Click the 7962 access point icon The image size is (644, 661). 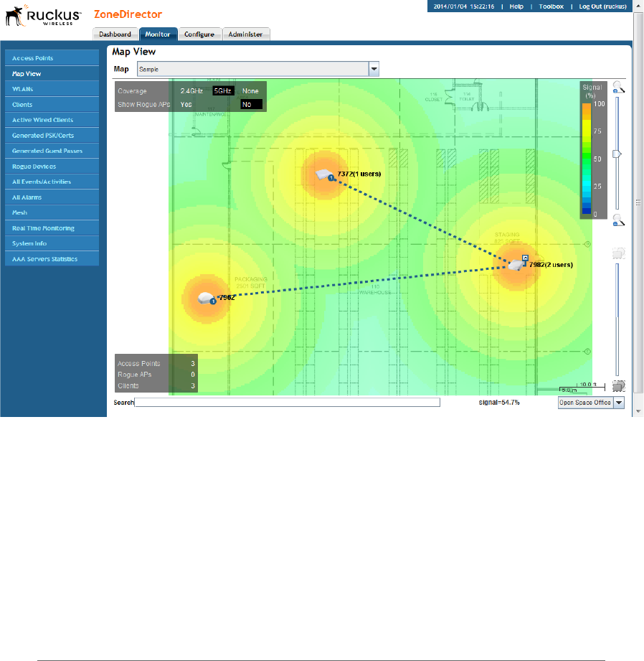click(207, 298)
